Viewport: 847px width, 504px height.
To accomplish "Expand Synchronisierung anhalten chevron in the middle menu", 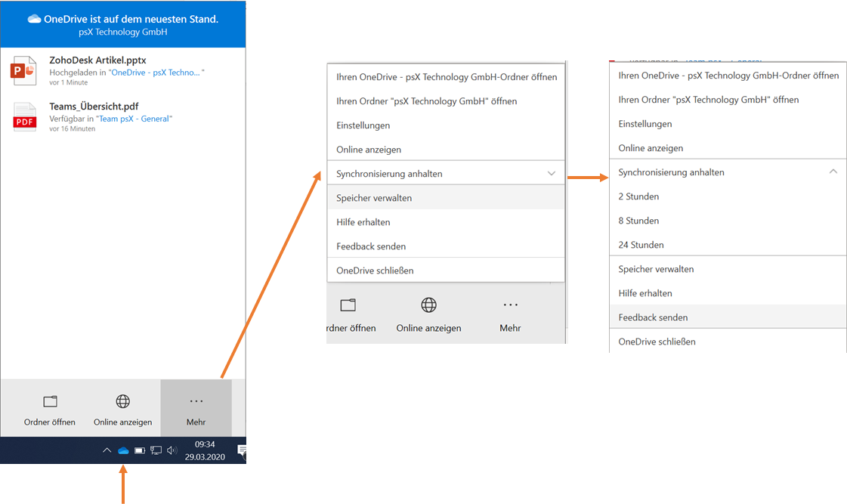I will (552, 173).
